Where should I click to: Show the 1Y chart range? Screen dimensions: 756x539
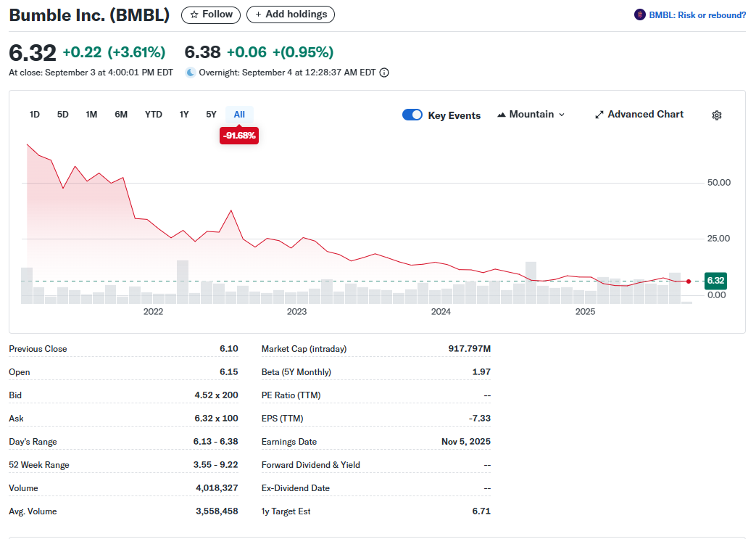(184, 115)
